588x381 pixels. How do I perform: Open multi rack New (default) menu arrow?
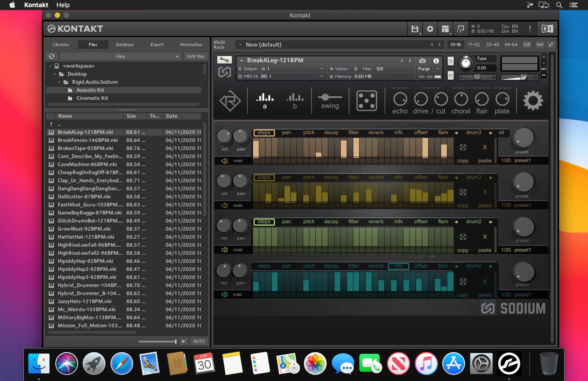240,45
